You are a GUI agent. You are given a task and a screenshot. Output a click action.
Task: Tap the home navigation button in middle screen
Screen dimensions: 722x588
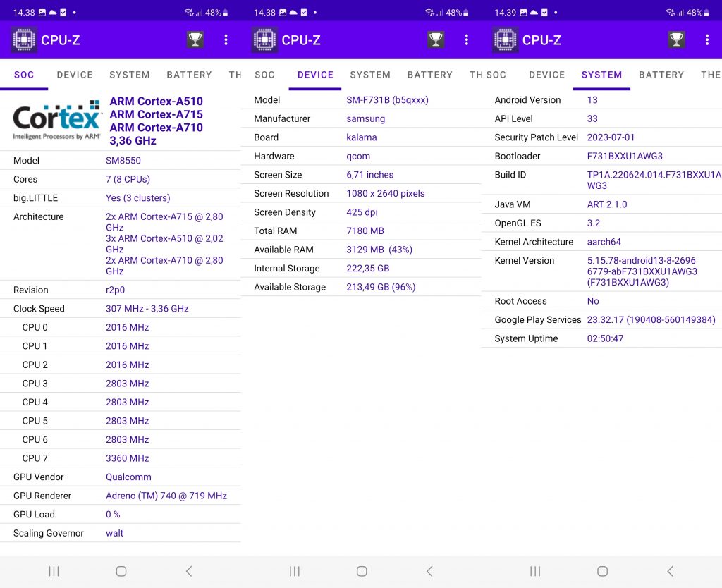click(362, 571)
